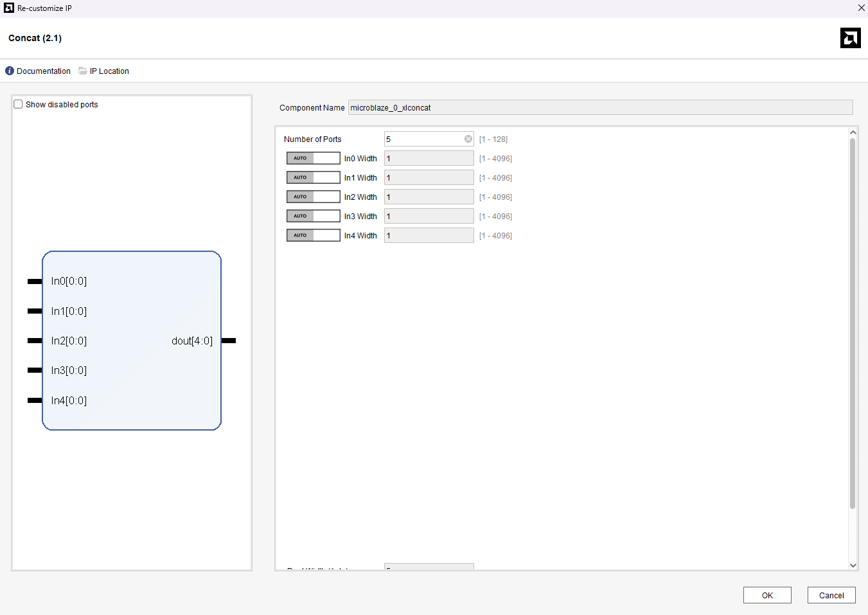Image resolution: width=868 pixels, height=615 pixels.
Task: Click the Documentation info icon
Action: click(x=10, y=71)
